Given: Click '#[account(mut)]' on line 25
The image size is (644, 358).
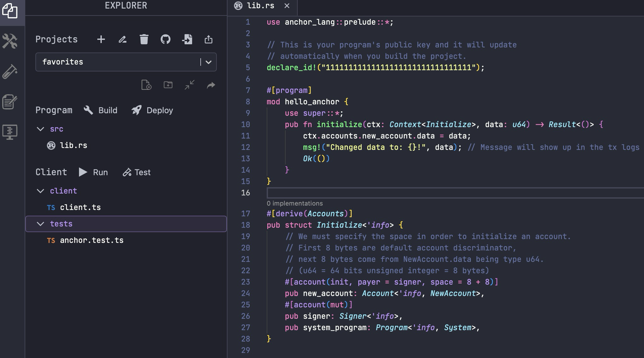Looking at the screenshot, I should [319, 305].
